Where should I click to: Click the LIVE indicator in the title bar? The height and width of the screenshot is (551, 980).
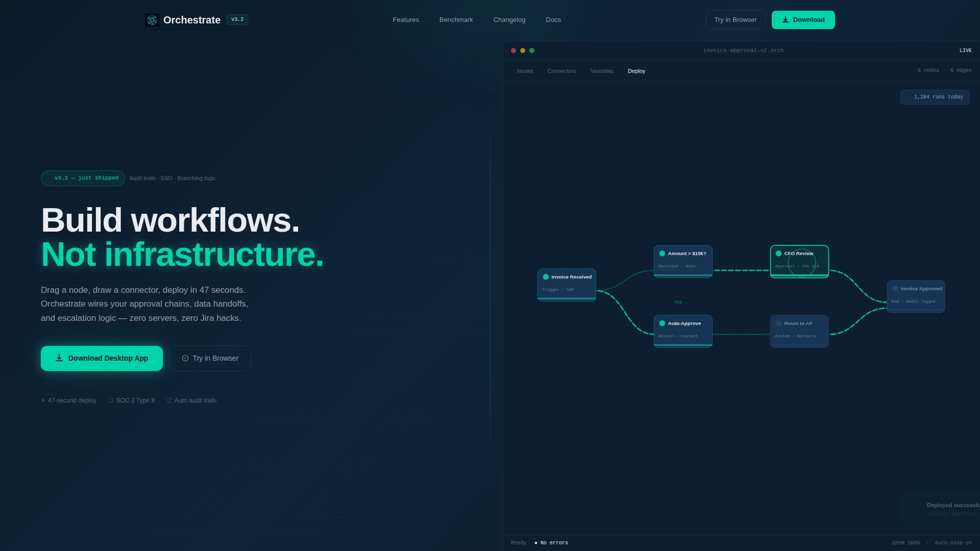click(x=965, y=51)
